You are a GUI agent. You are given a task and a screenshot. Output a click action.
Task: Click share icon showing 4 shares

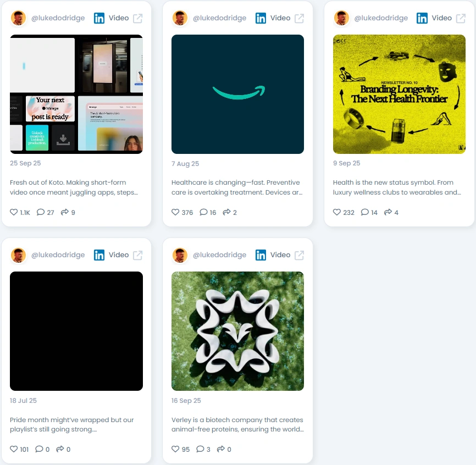388,212
